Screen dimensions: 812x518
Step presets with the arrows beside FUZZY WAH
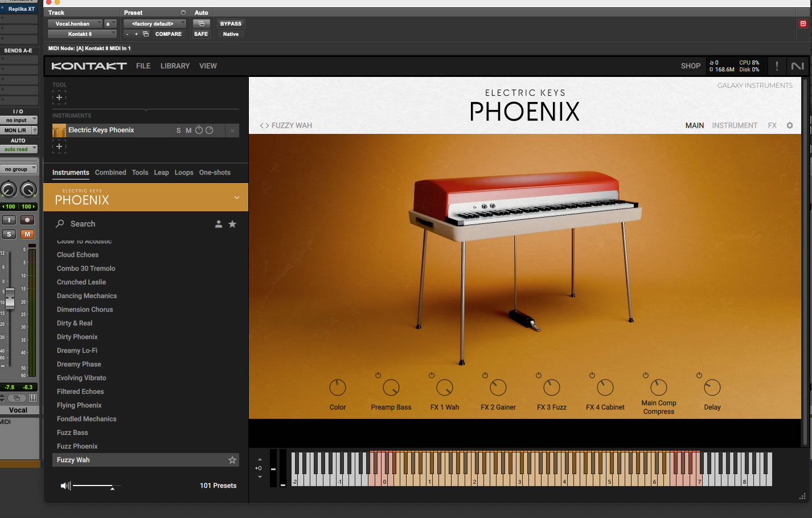[x=264, y=125]
